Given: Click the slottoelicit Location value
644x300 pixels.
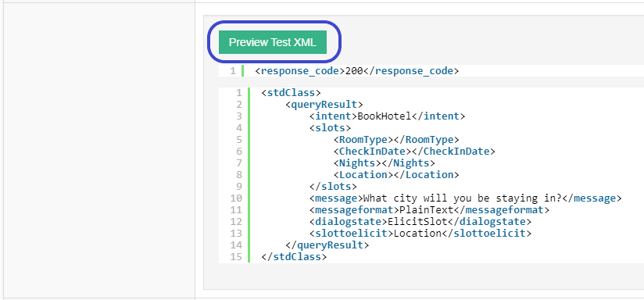Looking at the screenshot, I should (417, 234).
